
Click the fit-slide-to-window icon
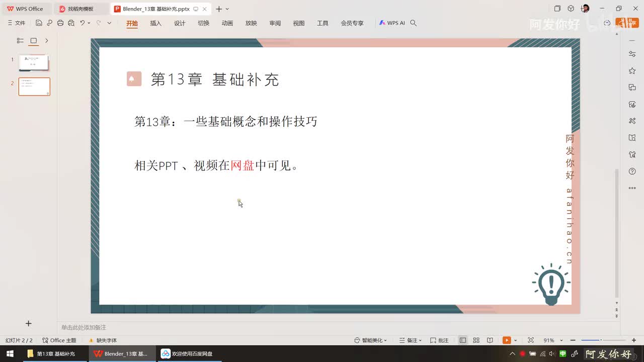[531, 340]
